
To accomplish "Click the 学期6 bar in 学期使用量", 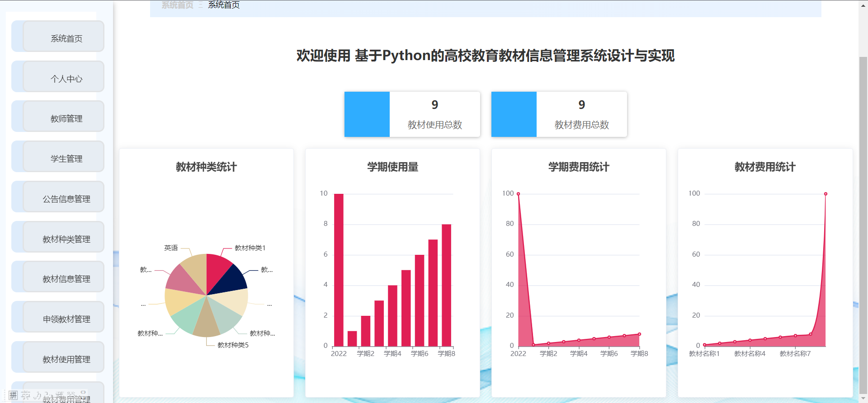I will coord(420,300).
